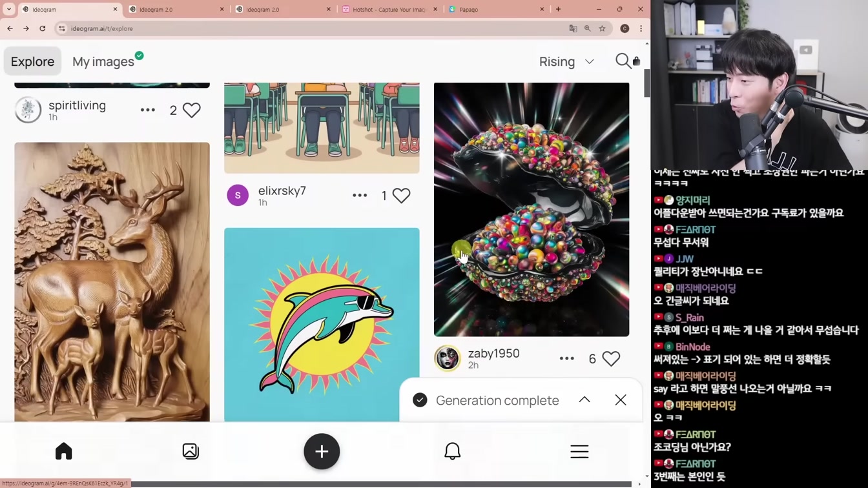Open the image gallery icon in bottom bar
Image resolution: width=868 pixels, height=488 pixels.
click(x=191, y=451)
